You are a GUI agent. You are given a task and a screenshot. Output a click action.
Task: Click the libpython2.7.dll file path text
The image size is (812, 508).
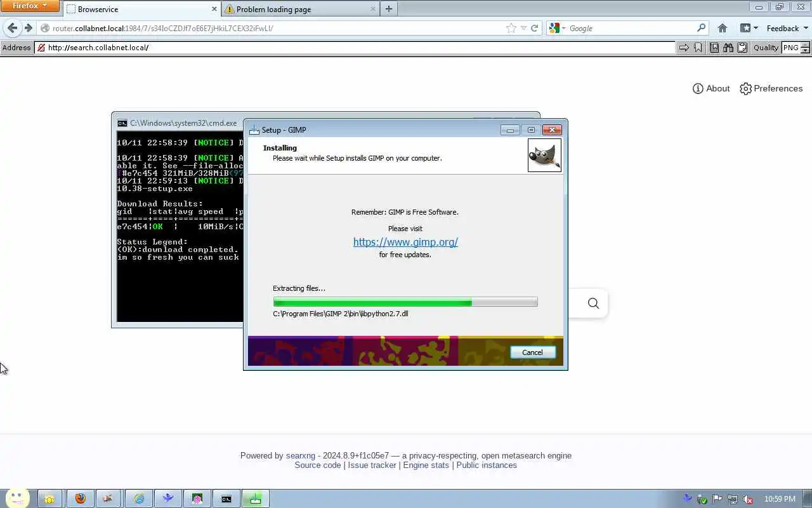[x=341, y=314]
